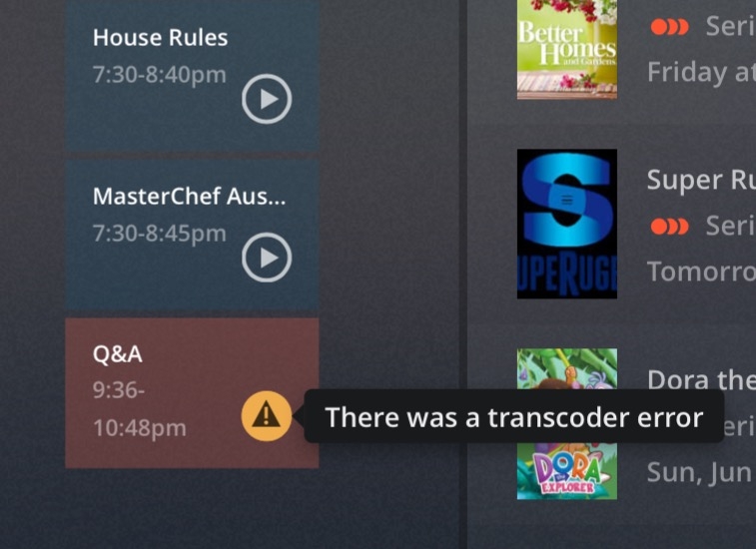Play the MasterChef Australia recording
Screen dimensions: 756x549
tap(267, 258)
